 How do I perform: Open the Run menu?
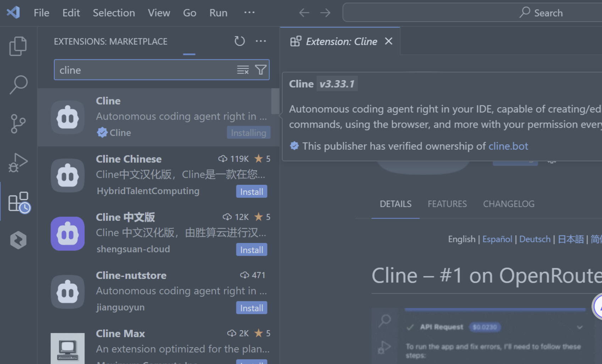(218, 13)
